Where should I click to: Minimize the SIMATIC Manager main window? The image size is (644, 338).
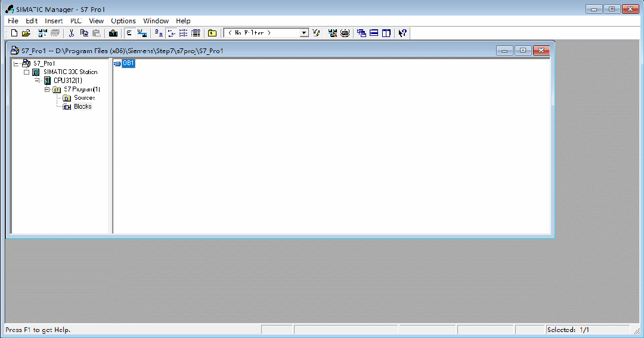pos(593,9)
